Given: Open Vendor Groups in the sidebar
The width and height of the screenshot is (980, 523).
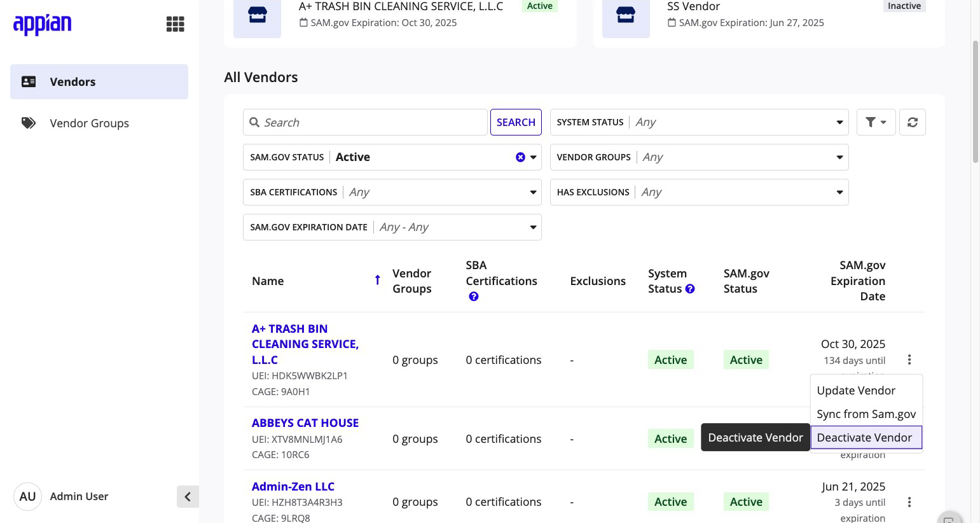Looking at the screenshot, I should [99, 123].
